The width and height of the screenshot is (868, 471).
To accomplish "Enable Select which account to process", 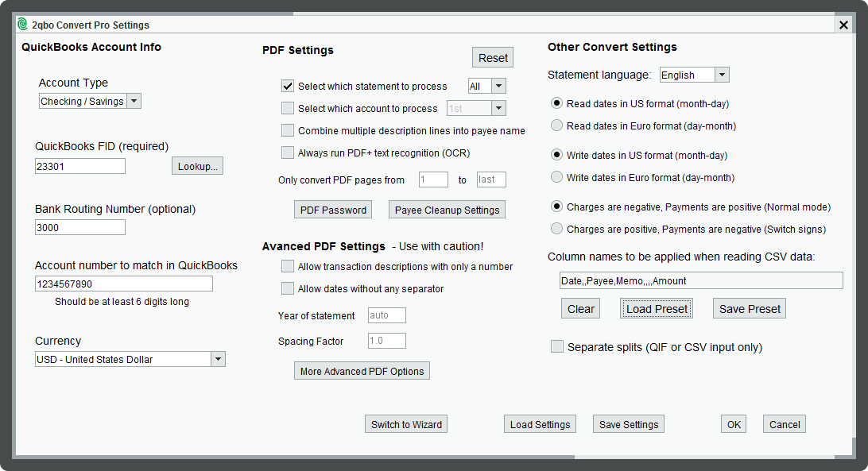I will point(287,108).
